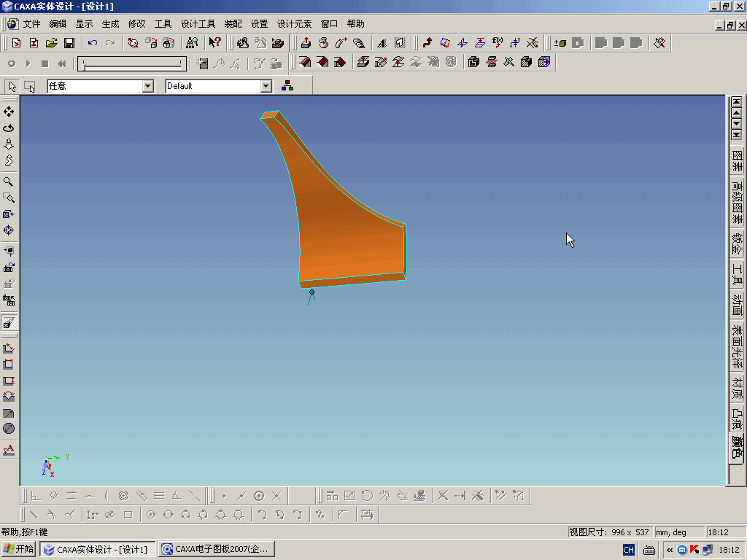
Task: Expand the Default configuration dropdown
Action: coord(266,86)
